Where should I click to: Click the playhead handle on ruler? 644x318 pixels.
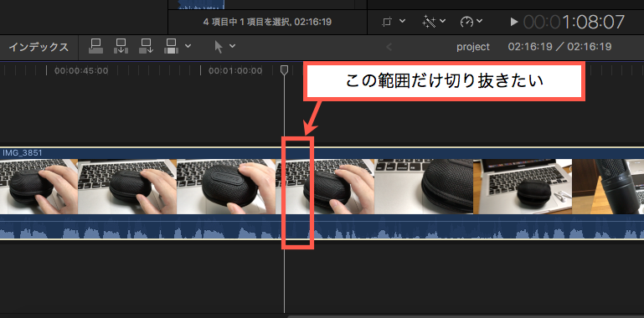[284, 70]
